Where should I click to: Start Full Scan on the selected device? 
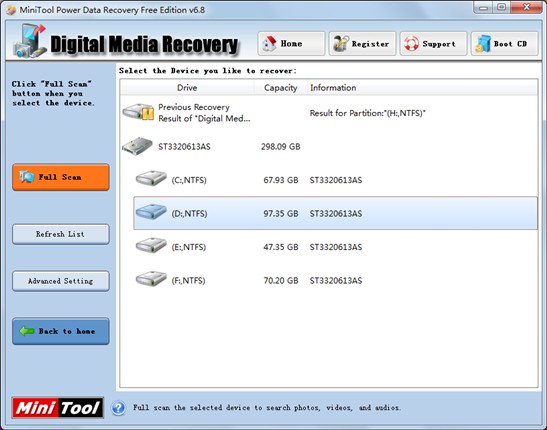(x=61, y=177)
